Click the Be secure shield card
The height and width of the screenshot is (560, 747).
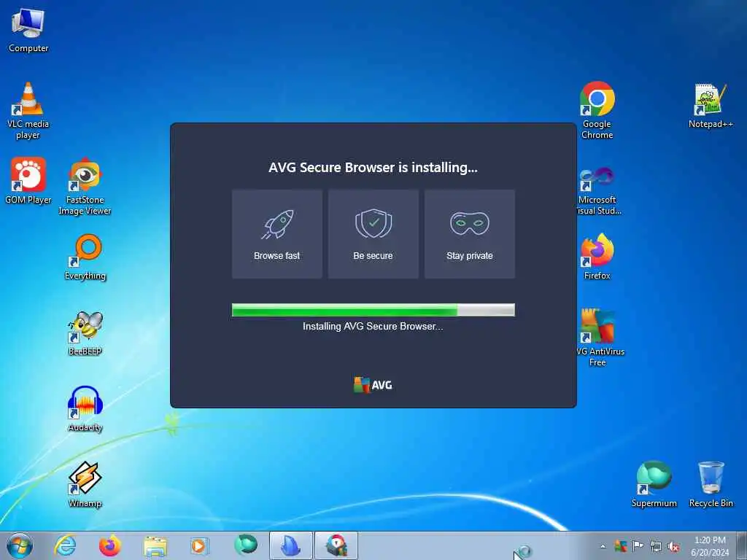[x=373, y=234]
